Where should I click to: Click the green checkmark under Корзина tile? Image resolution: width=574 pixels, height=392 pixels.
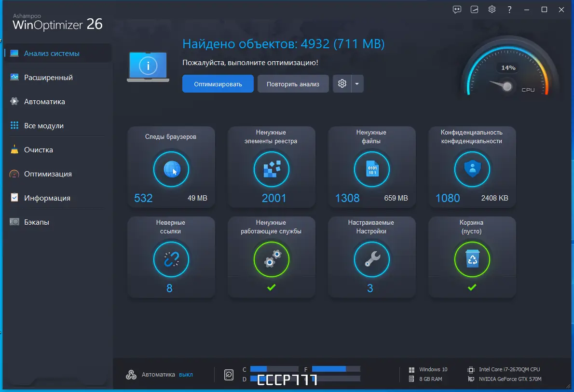click(472, 288)
